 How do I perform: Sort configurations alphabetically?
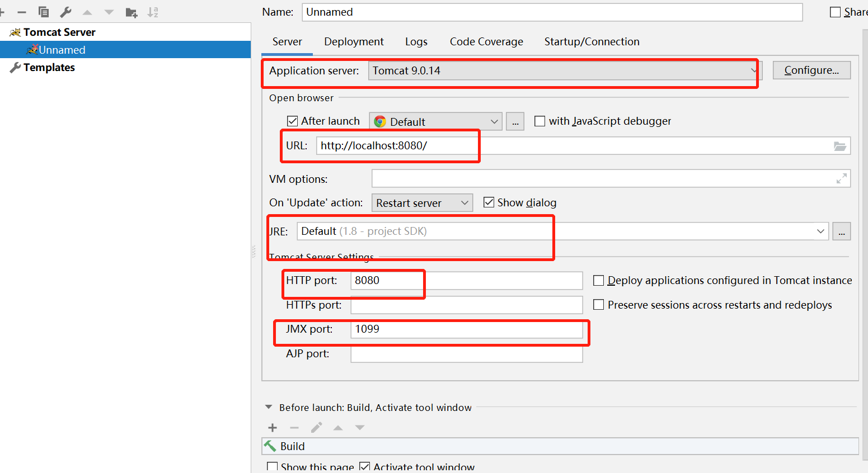153,12
